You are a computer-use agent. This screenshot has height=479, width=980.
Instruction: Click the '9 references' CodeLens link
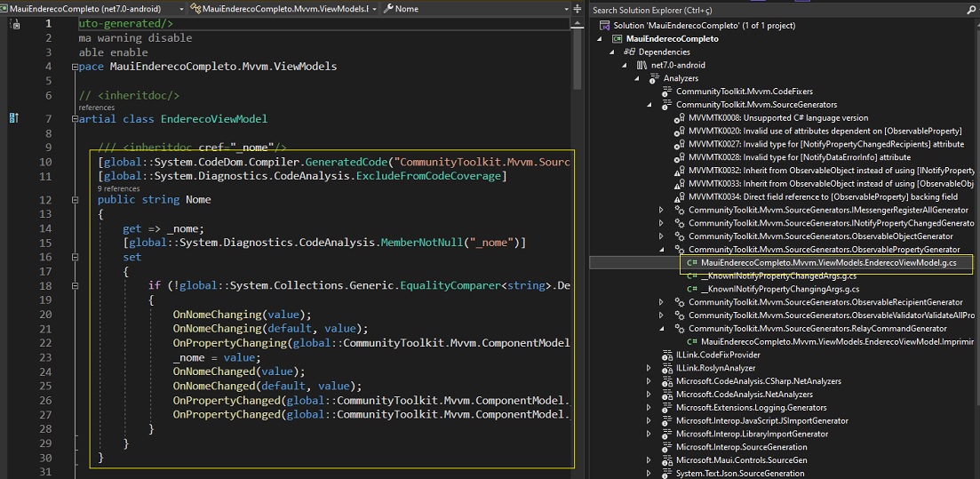pyautogui.click(x=118, y=188)
